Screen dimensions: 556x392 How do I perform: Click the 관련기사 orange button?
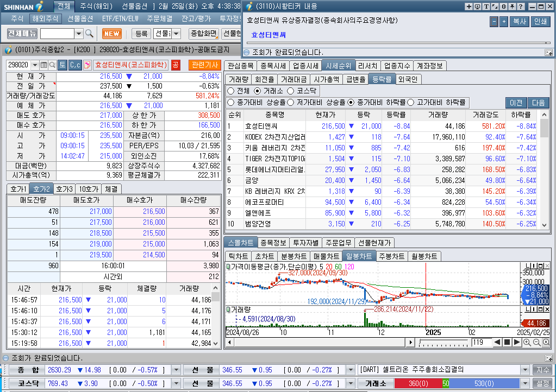205,65
